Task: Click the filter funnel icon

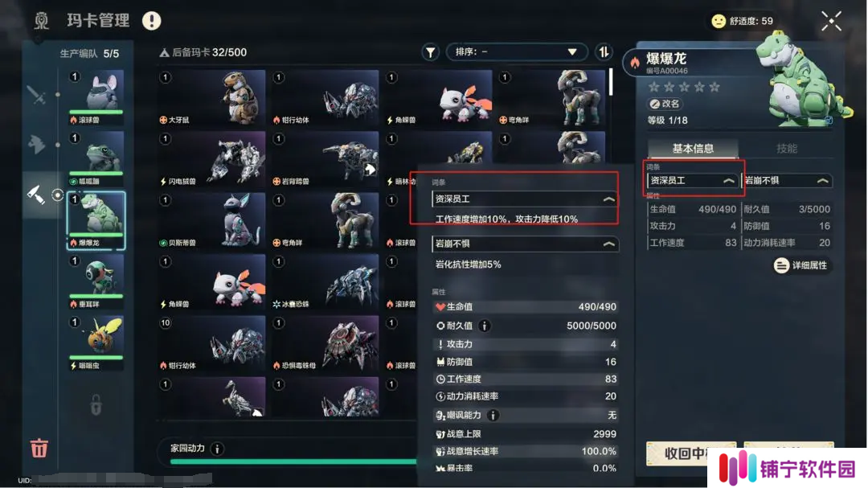Action: [x=430, y=52]
